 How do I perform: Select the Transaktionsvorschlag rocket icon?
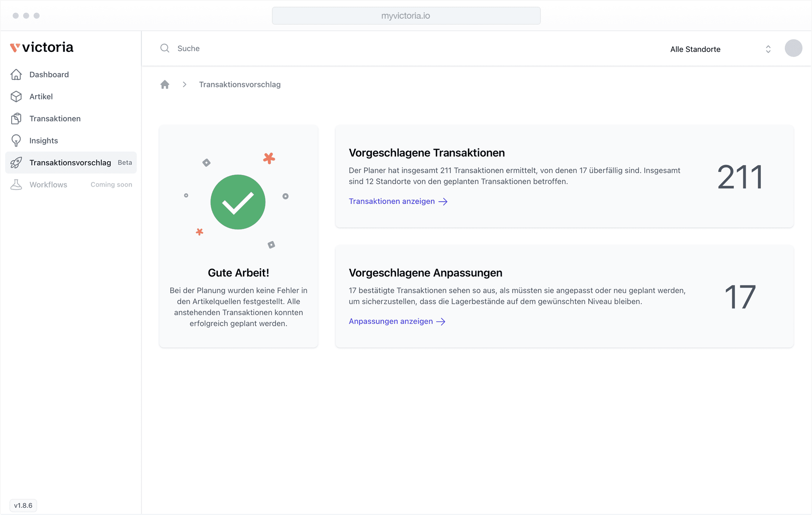click(x=16, y=162)
